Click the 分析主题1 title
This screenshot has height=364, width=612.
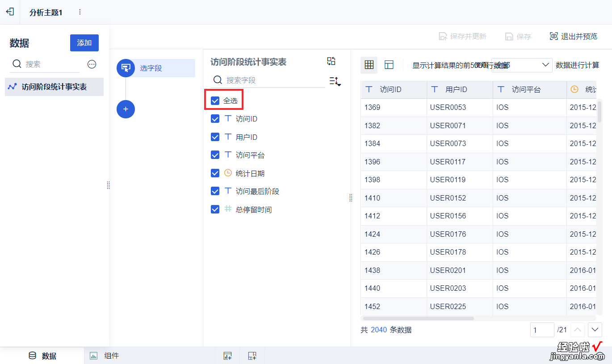coord(46,13)
